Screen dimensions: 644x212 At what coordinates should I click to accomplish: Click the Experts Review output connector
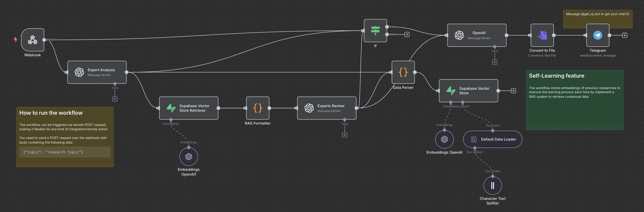[356, 108]
